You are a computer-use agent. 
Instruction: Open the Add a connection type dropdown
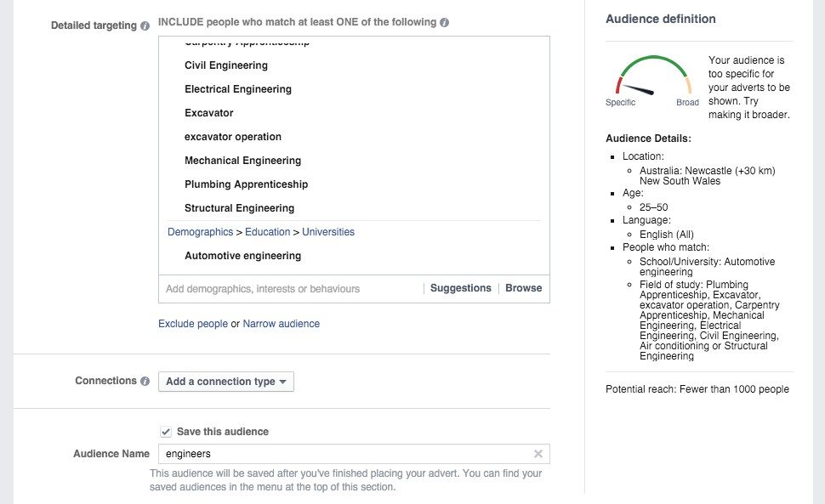226,382
